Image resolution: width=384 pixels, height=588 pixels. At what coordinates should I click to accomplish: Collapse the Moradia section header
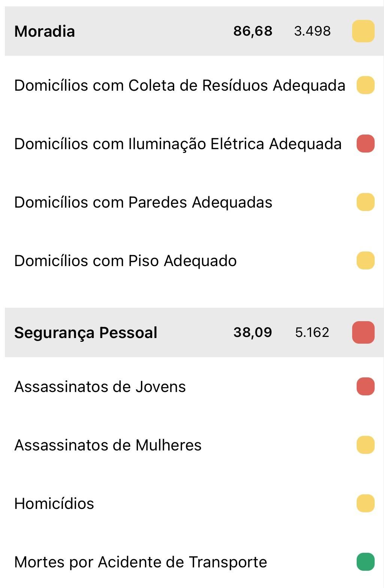pos(45,31)
